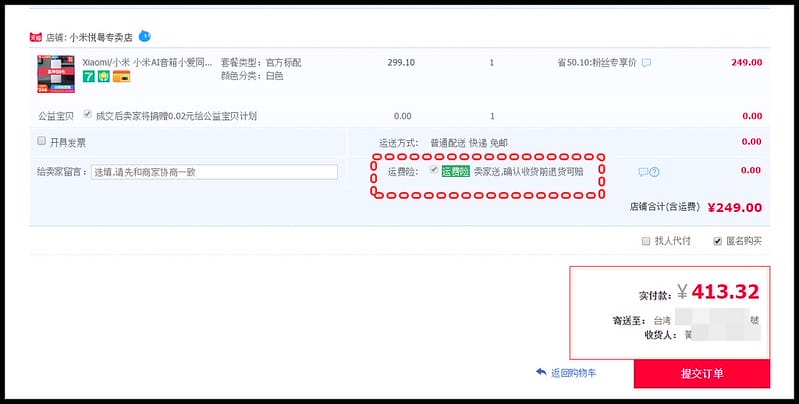Open comment icon in 运费险 row
The width and height of the screenshot is (799, 404).
643,172
